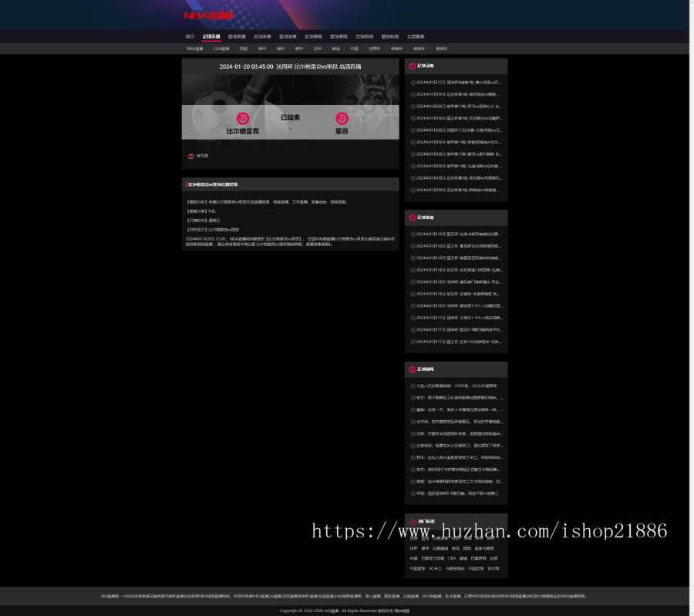The height and width of the screenshot is (616, 694).
Task: Open the 2024年01月13日 亚洲杯 replay entry
Action: [459, 82]
